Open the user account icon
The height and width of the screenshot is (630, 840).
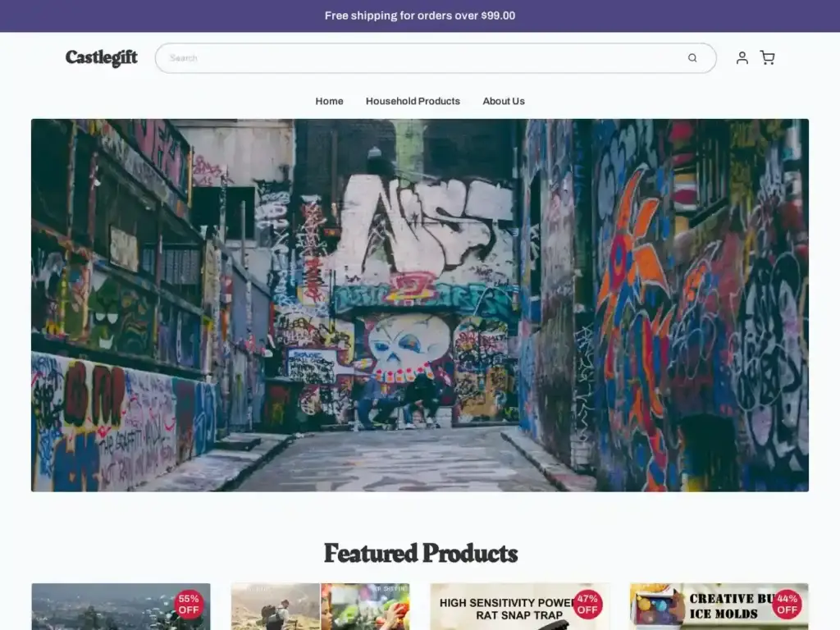pyautogui.click(x=742, y=58)
